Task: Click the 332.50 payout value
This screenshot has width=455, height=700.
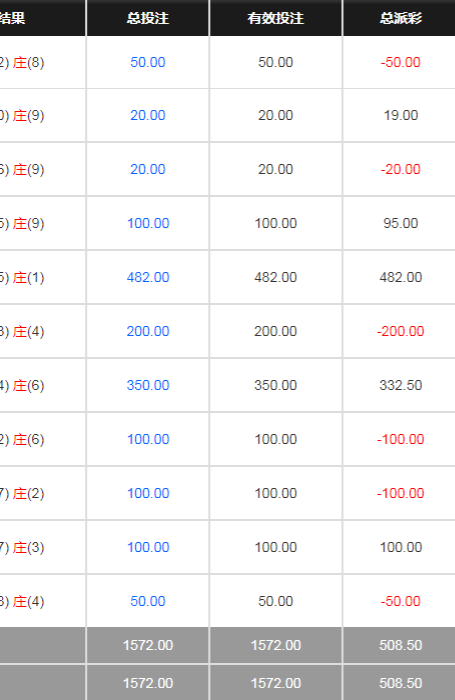Action: (401, 385)
